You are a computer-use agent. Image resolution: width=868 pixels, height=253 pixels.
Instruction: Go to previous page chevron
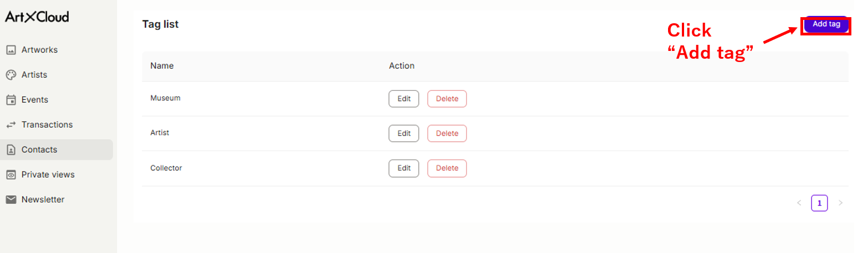click(799, 203)
